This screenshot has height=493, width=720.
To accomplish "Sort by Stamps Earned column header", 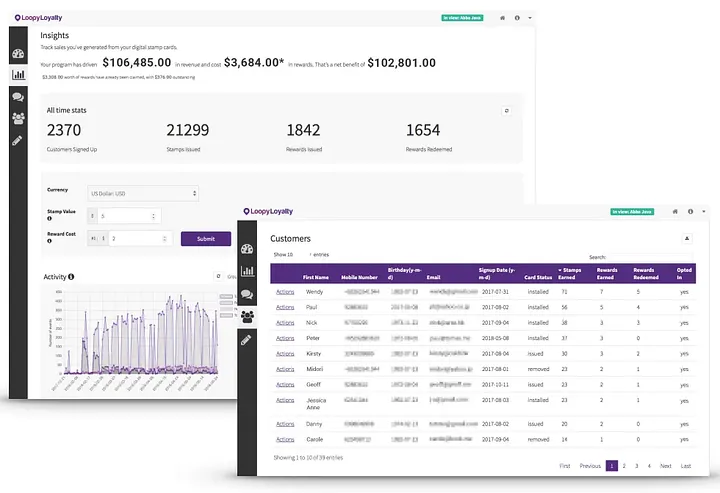I will click(570, 274).
